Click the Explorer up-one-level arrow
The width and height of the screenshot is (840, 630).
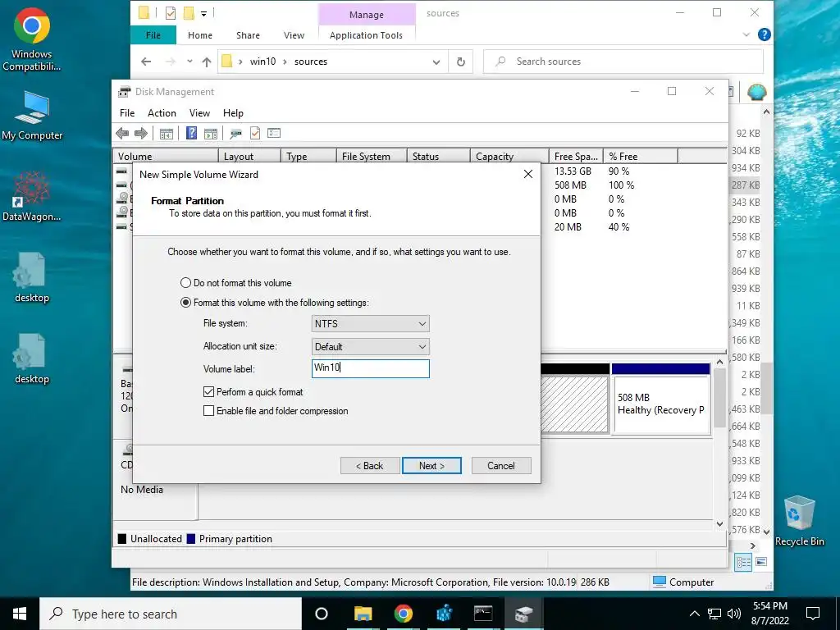207,62
